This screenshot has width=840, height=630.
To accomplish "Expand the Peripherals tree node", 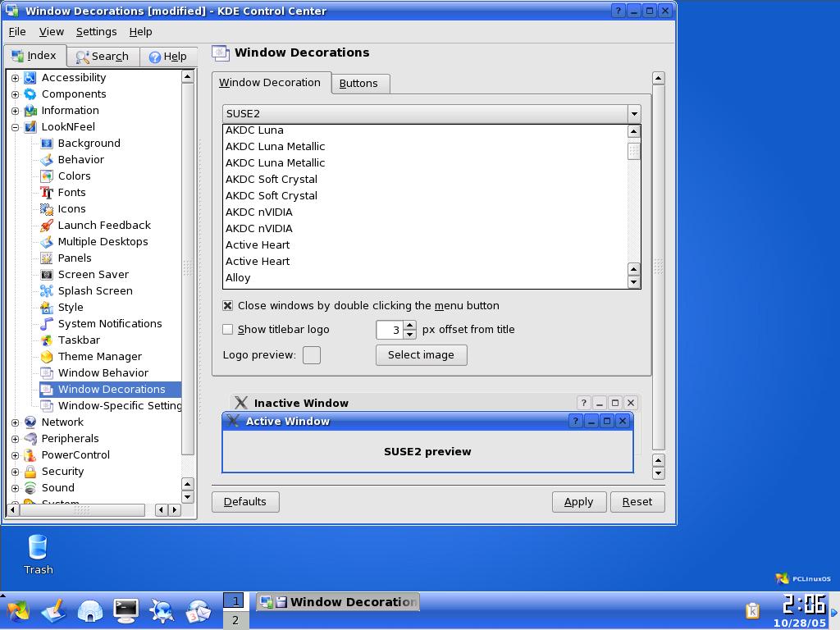I will (15, 440).
